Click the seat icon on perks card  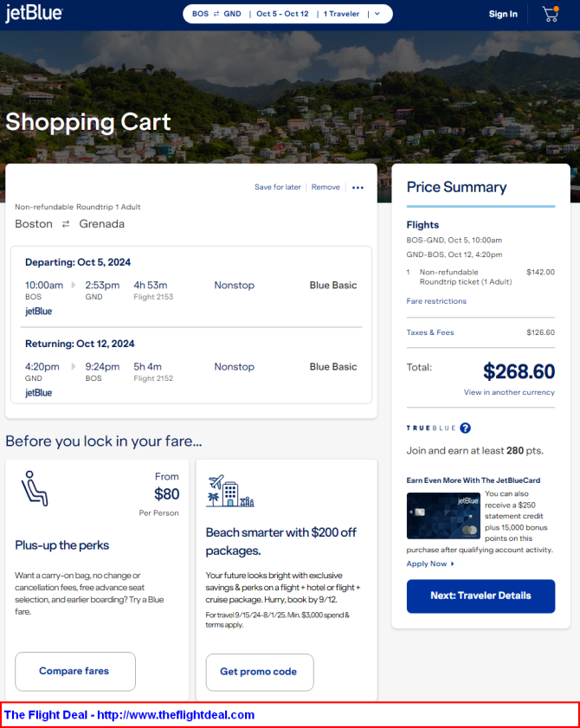pyautogui.click(x=35, y=488)
